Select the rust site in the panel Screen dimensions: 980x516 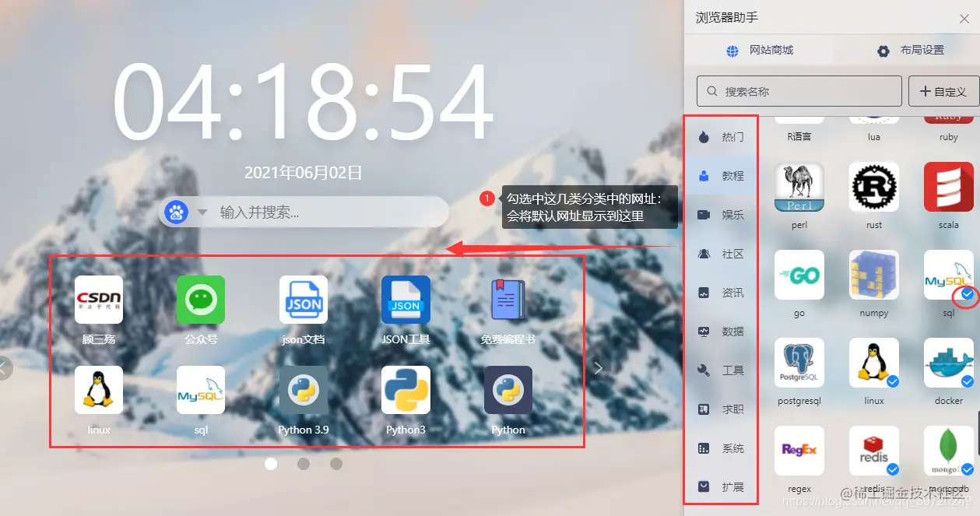[874, 187]
